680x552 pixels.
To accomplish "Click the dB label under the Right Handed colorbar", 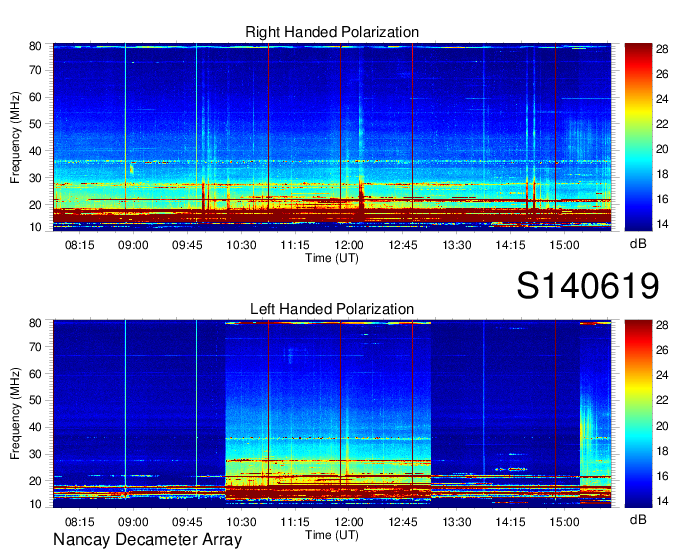I will pyautogui.click(x=638, y=244).
